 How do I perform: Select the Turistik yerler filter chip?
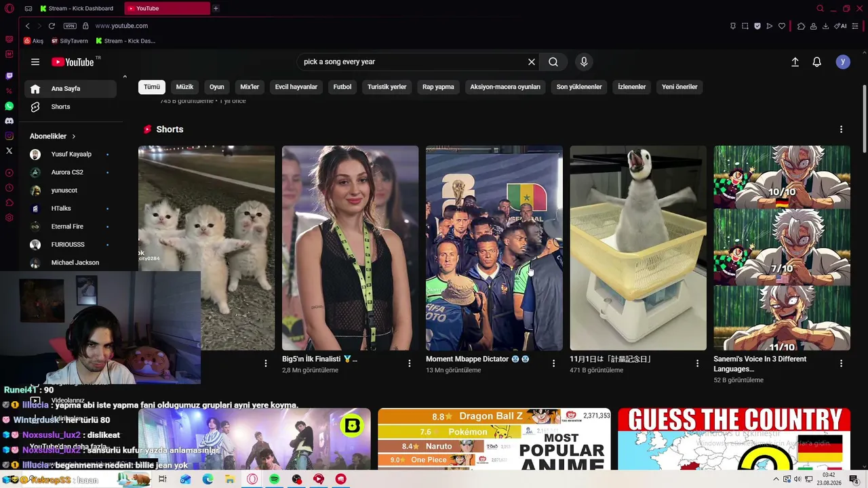pos(387,87)
